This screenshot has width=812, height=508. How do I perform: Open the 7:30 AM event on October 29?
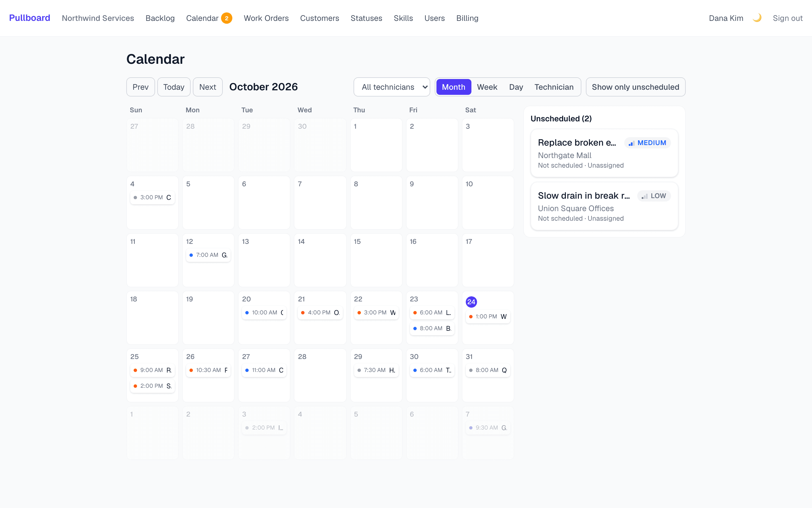click(x=376, y=370)
